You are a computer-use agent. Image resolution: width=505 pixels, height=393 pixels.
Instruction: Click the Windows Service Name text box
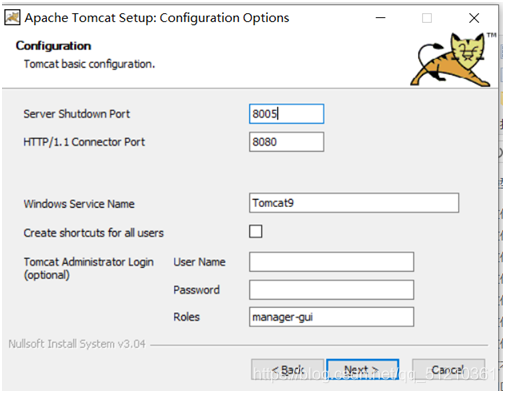(354, 203)
